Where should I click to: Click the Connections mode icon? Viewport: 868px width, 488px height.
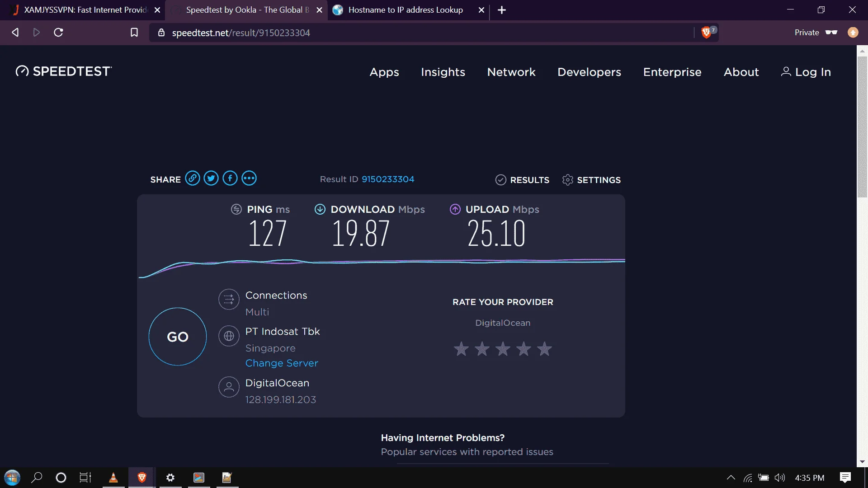[229, 299]
